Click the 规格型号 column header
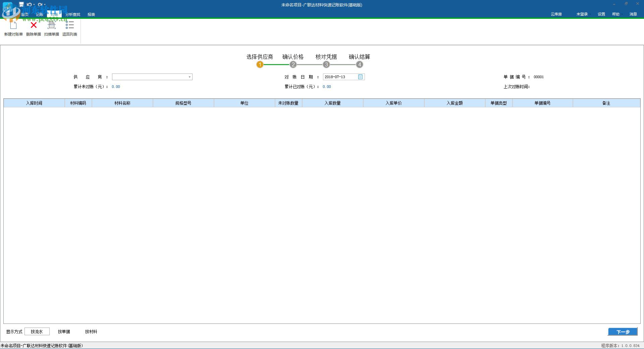 click(183, 103)
